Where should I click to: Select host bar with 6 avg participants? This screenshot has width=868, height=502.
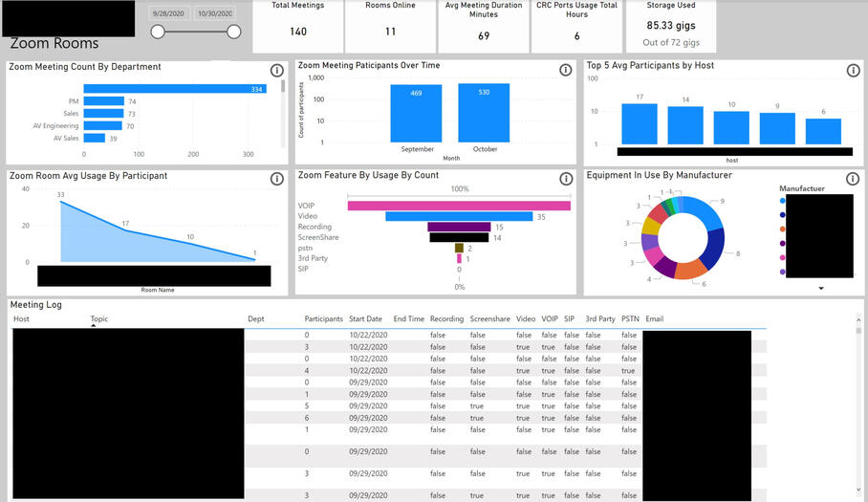(823, 132)
